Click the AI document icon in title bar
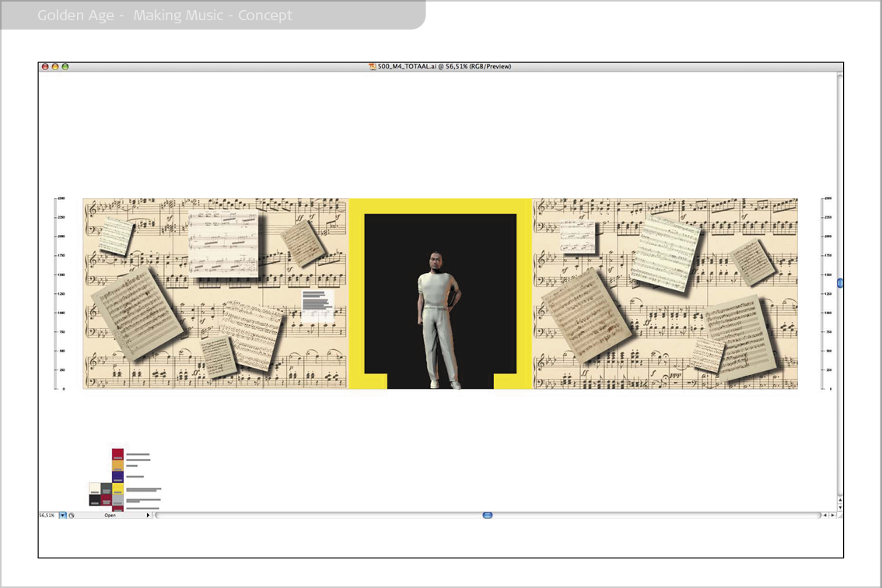The image size is (882, 588). point(372,66)
